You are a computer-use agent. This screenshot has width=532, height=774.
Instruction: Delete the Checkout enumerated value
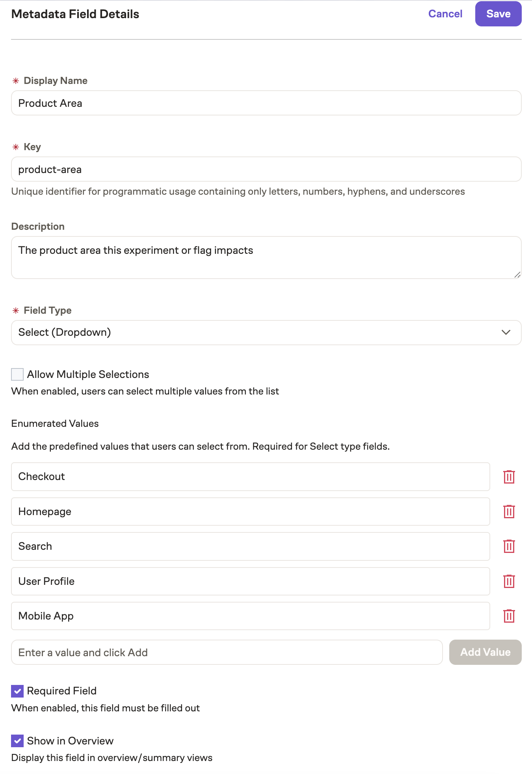pos(509,476)
